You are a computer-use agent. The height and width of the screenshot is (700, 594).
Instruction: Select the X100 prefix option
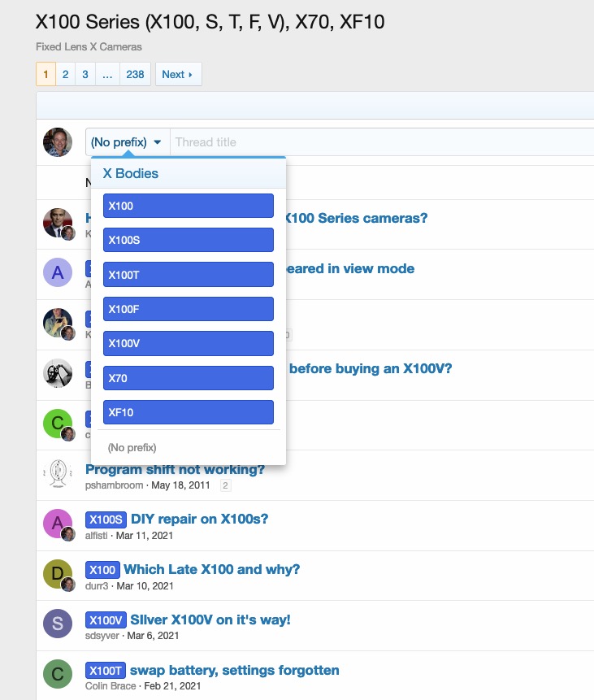tap(189, 206)
